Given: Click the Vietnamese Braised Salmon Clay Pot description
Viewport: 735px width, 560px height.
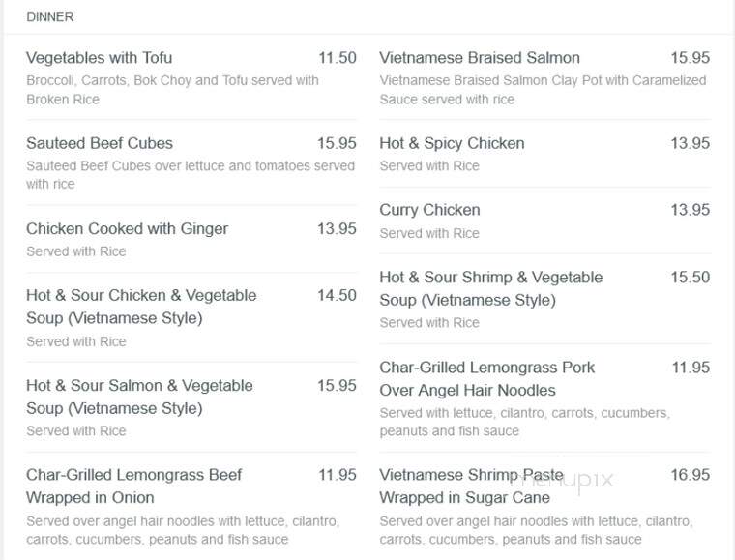Looking at the screenshot, I should tap(543, 90).
